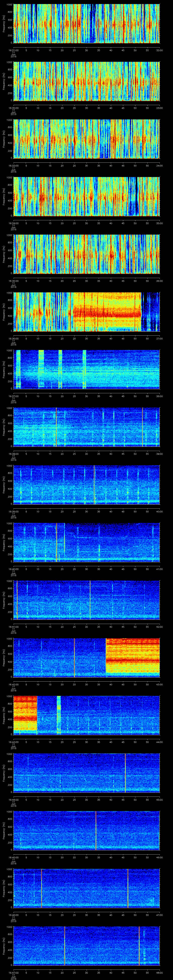Viewport: 173px width, 980px height.
Task: Select the spectrogram panel starting at 16:33:00
Action: point(87,139)
